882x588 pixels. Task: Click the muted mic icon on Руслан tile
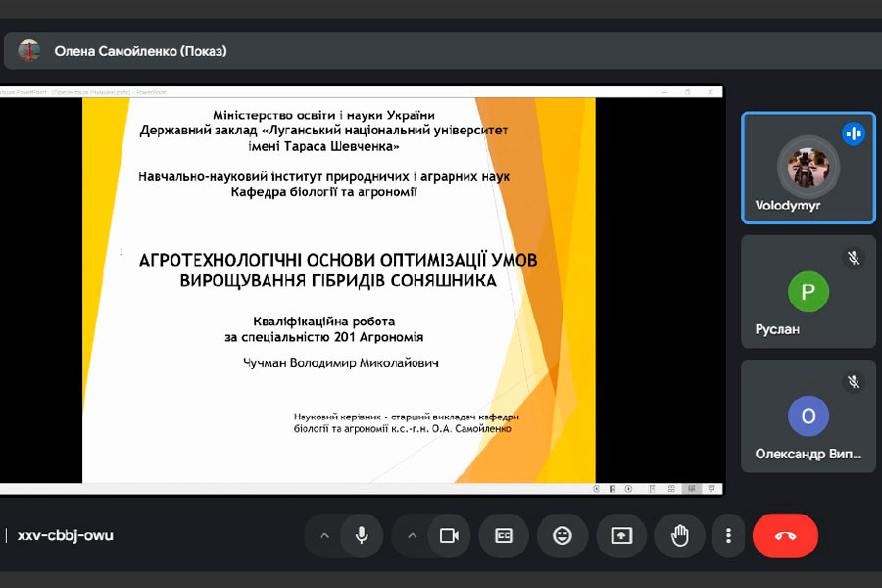(854, 258)
